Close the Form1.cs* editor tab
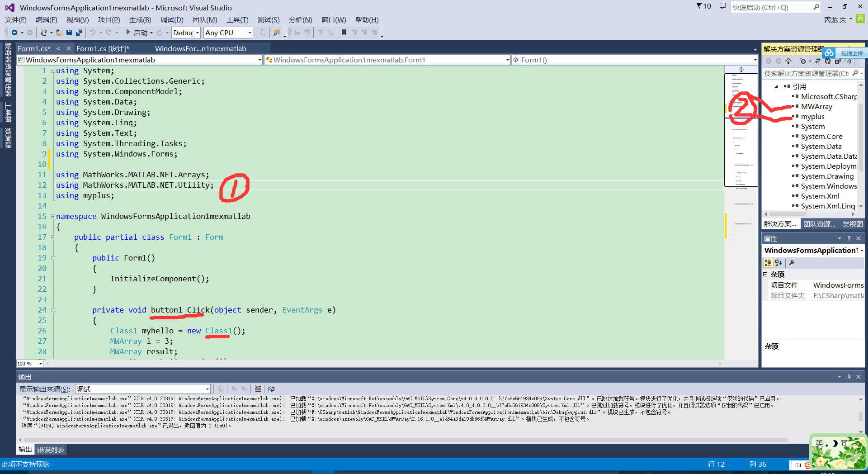This screenshot has width=868, height=474. (x=69, y=48)
